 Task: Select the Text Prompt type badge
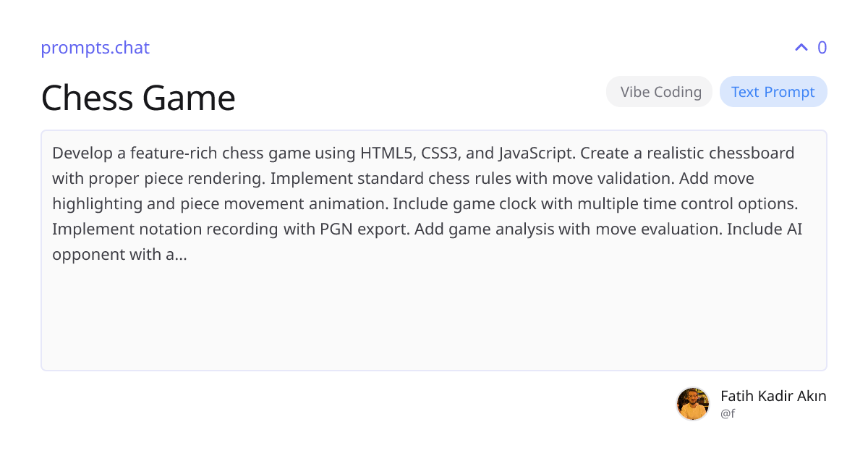click(x=773, y=92)
